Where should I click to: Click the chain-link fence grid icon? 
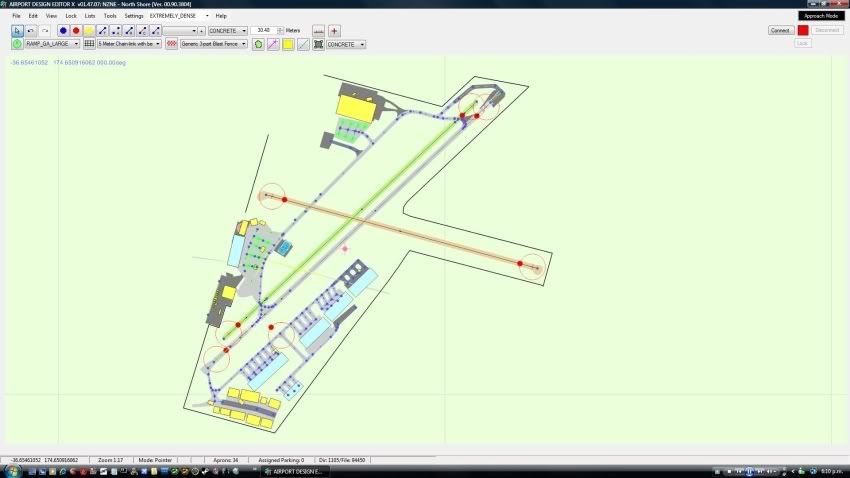point(89,45)
